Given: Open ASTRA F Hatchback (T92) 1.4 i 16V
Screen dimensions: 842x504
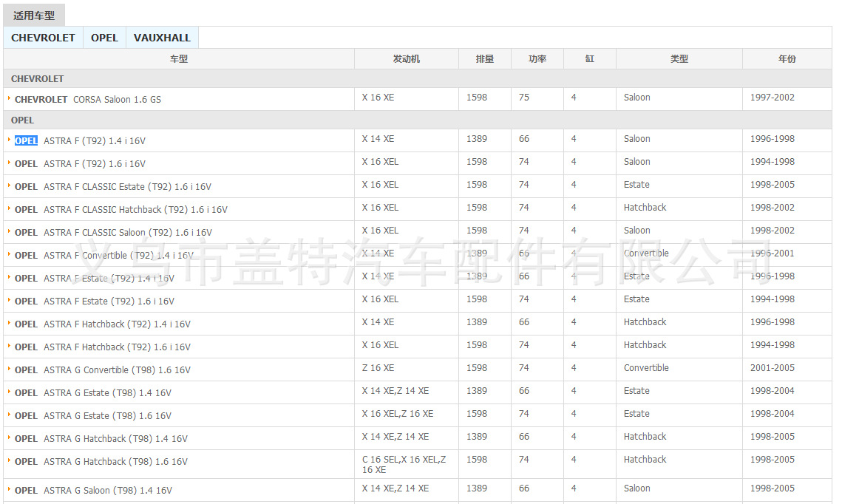Looking at the screenshot, I should tap(117, 324).
